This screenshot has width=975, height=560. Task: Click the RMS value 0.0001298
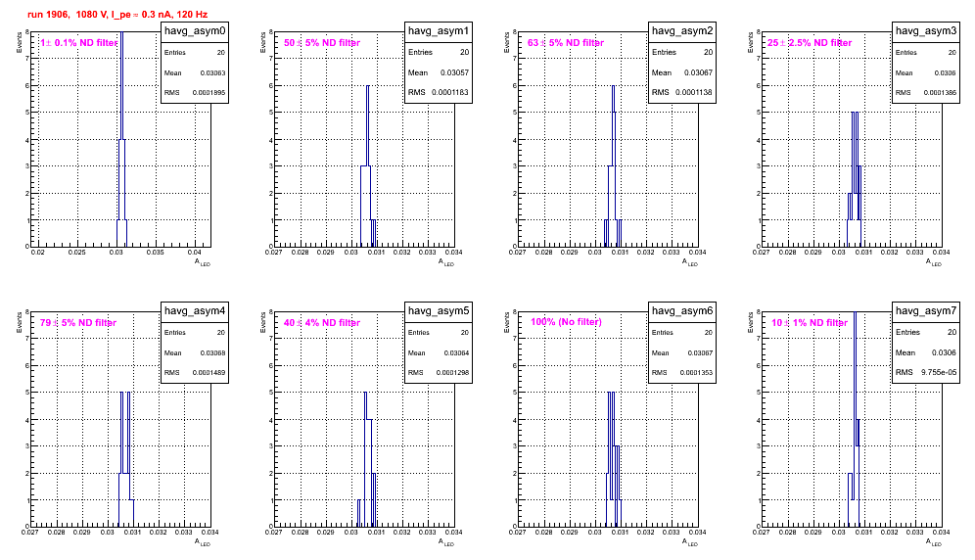[452, 373]
